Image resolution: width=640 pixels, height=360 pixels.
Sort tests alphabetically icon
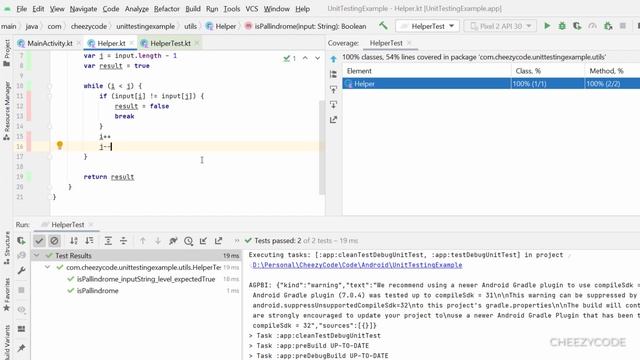click(x=73, y=241)
